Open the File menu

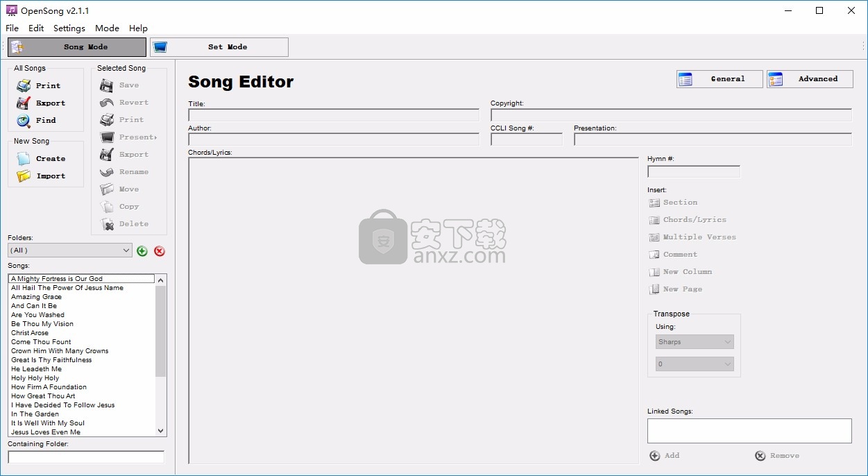[x=12, y=28]
